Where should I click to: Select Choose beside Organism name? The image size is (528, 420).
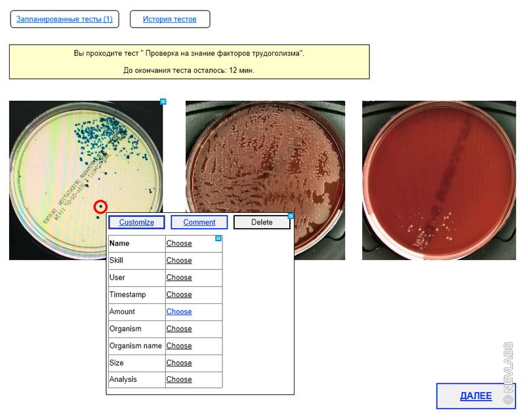click(179, 346)
